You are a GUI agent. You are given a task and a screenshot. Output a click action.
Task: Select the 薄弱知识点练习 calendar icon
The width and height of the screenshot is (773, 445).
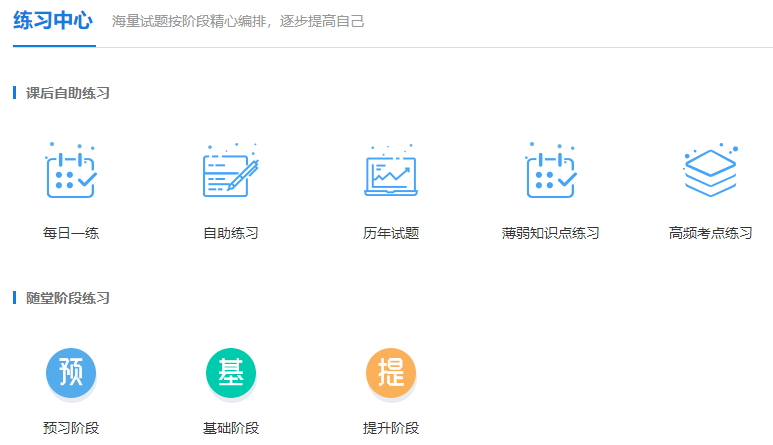551,170
